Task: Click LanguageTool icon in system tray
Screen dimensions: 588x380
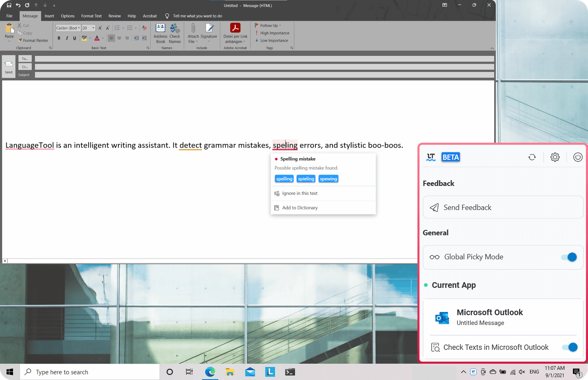Action: [x=473, y=372]
